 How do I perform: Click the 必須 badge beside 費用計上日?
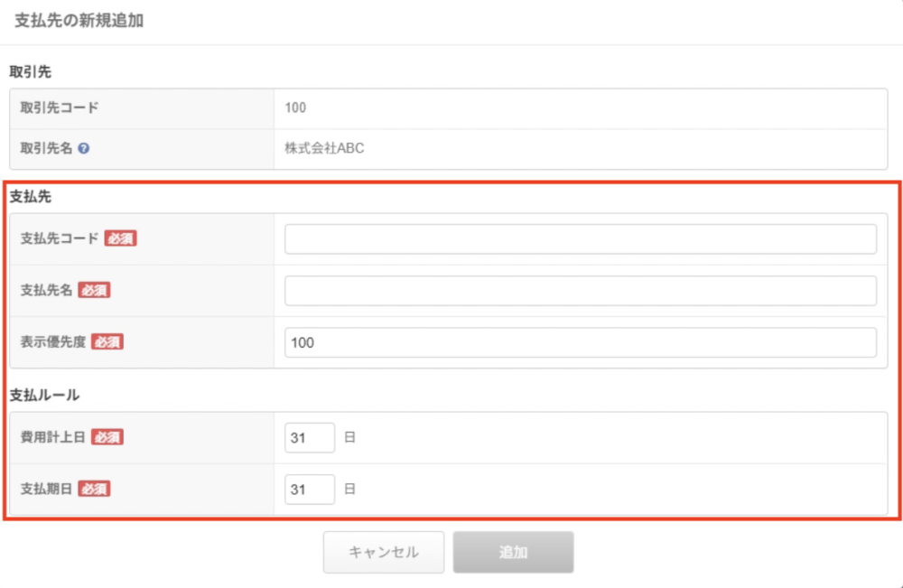click(107, 437)
